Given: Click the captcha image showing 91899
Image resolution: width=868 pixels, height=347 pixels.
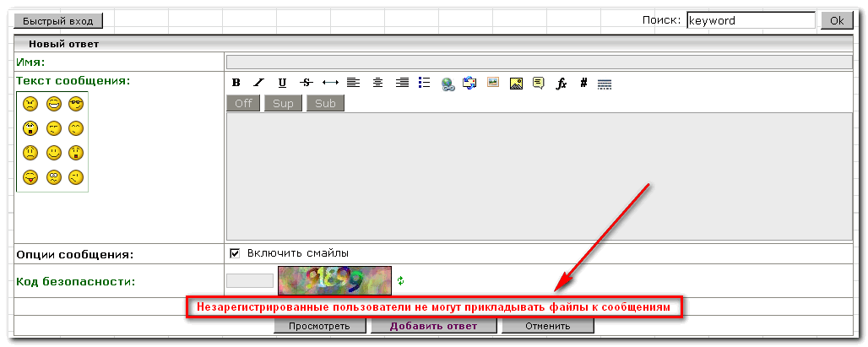Looking at the screenshot, I should point(334,280).
